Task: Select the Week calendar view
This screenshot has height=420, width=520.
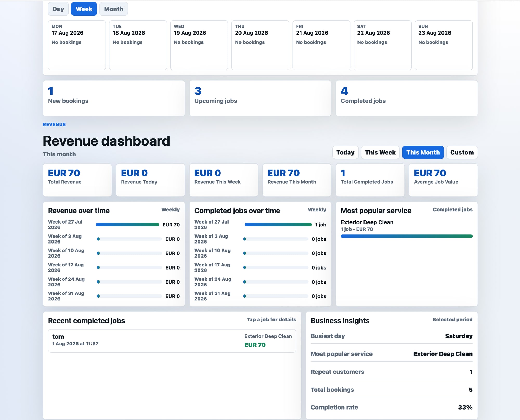Action: point(84,9)
